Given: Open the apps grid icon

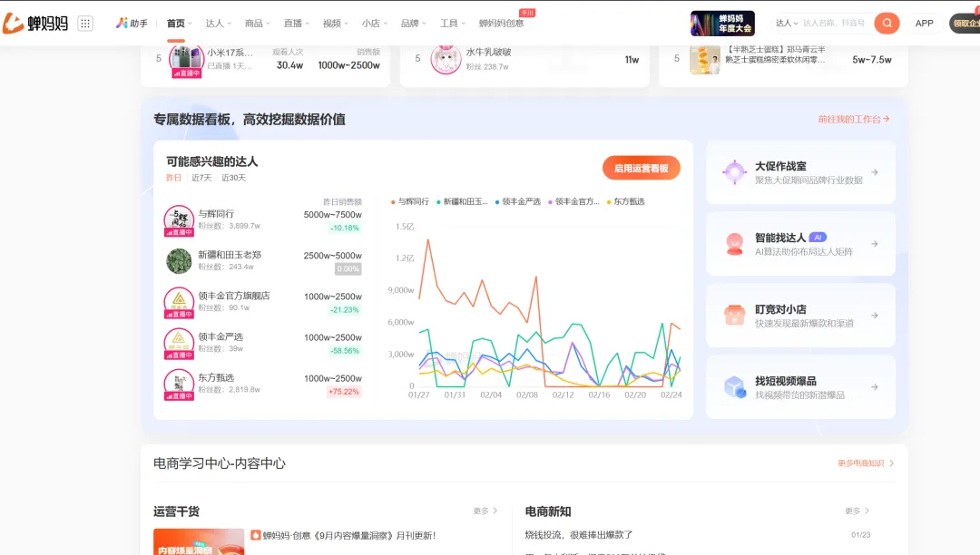Looking at the screenshot, I should (x=85, y=23).
